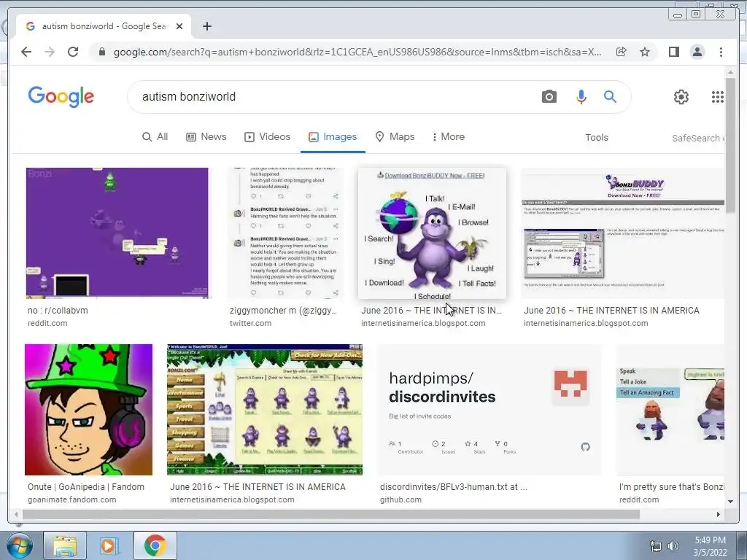Viewport: 747px width, 560px height.
Task: Click the twitter.com source link
Action: pos(251,323)
